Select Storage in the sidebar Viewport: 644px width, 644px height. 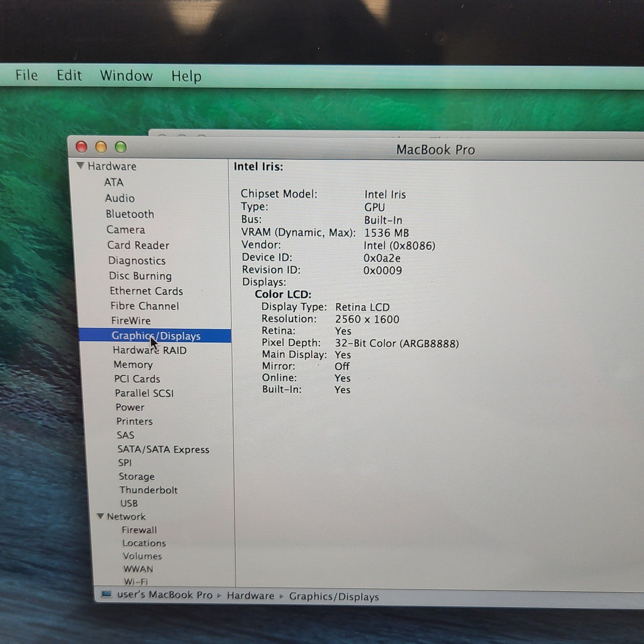[x=137, y=476]
